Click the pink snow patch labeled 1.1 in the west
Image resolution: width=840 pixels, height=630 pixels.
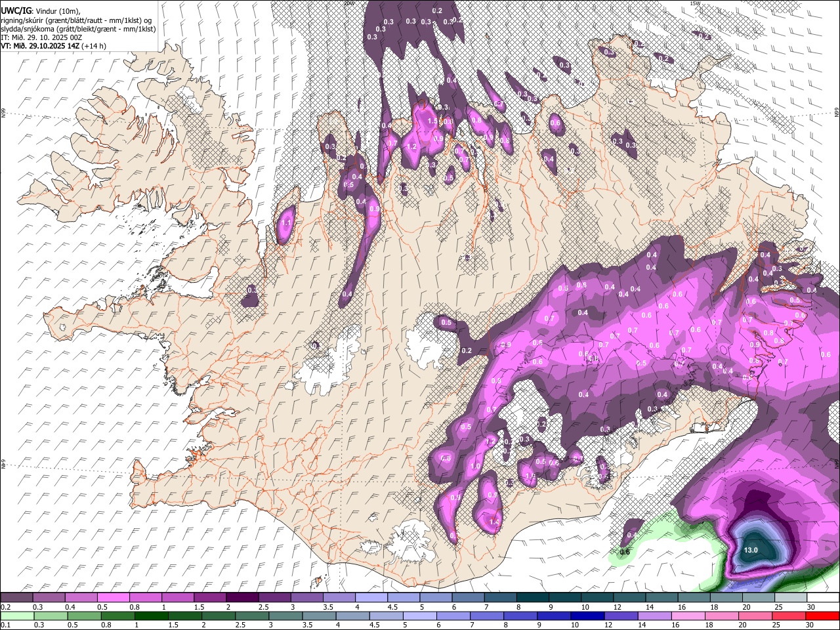tap(285, 224)
